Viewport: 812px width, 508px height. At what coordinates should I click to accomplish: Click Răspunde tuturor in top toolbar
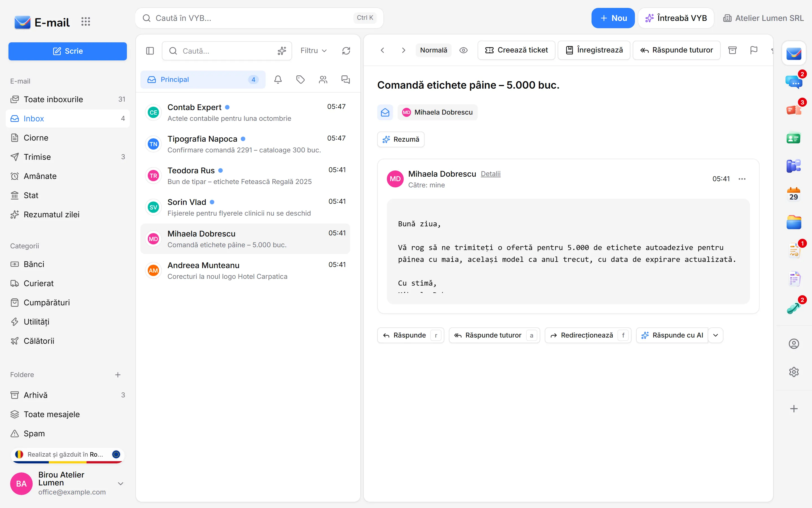coord(676,51)
